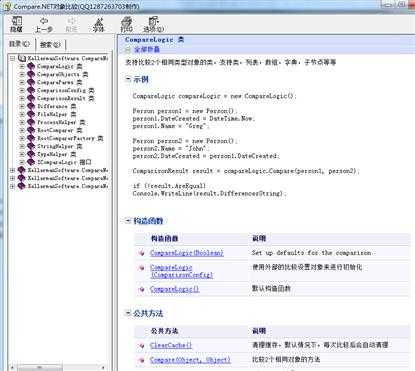Click the purple icon beside StringHelper 类
The width and height of the screenshot is (415, 371).
coord(31,146)
